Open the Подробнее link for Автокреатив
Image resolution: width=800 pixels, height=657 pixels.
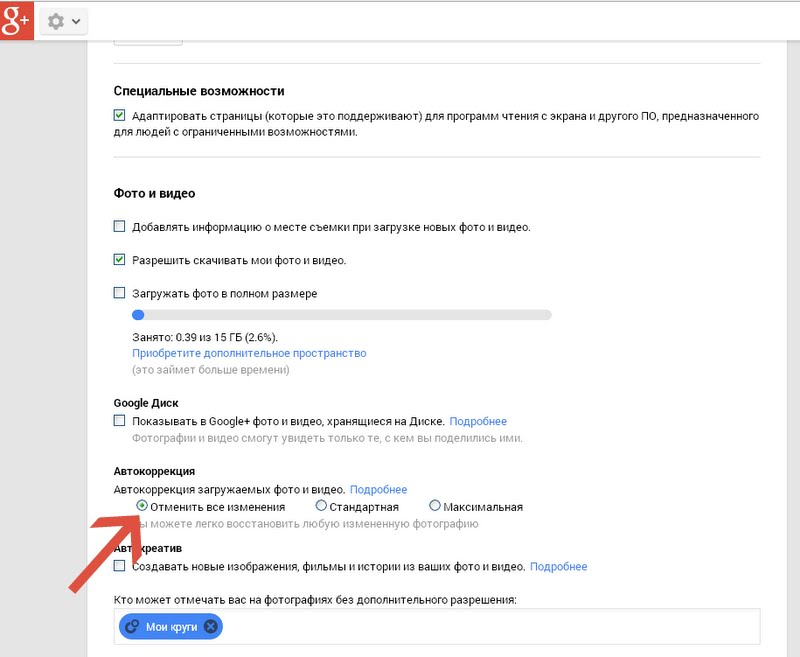558,567
